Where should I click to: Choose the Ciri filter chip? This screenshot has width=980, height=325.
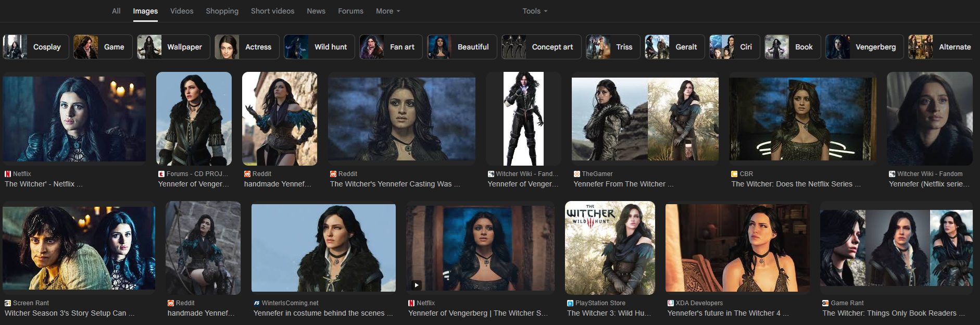(735, 47)
